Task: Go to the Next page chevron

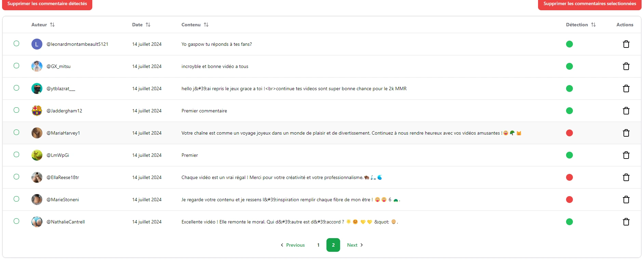Action: click(362, 245)
